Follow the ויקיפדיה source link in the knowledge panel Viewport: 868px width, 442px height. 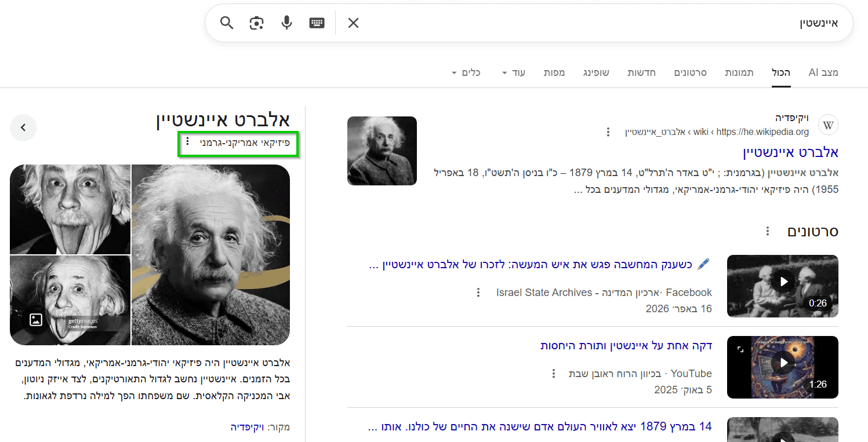(248, 428)
